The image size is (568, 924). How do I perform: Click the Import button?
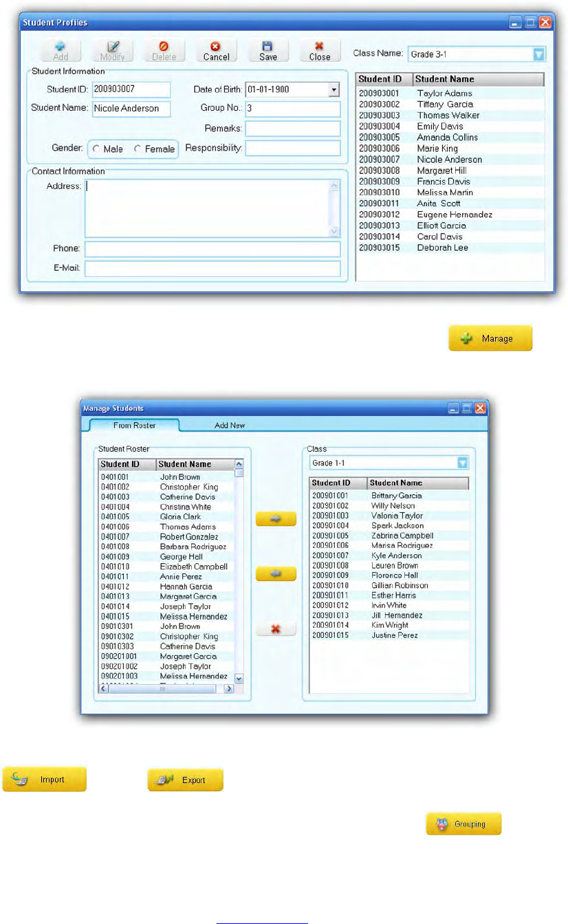click(x=45, y=780)
